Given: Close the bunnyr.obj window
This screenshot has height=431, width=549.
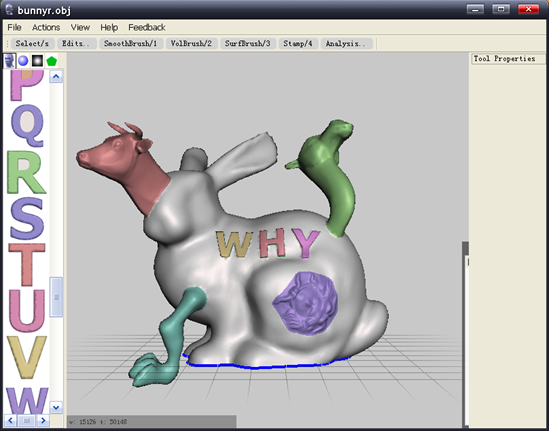Looking at the screenshot, I should [529, 9].
